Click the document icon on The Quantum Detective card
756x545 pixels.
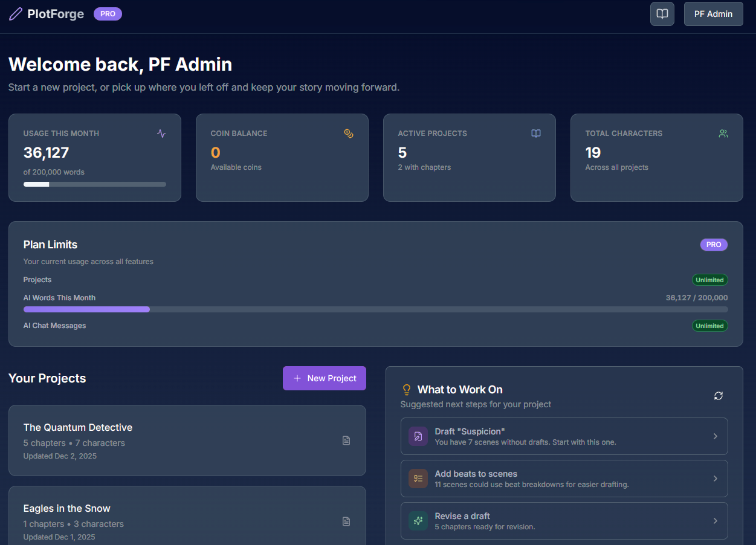coord(346,440)
